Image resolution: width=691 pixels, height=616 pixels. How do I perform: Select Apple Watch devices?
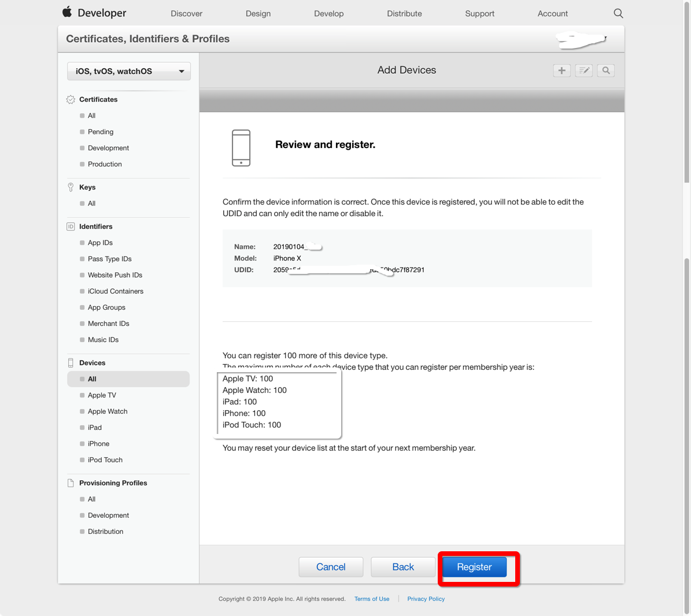point(108,411)
